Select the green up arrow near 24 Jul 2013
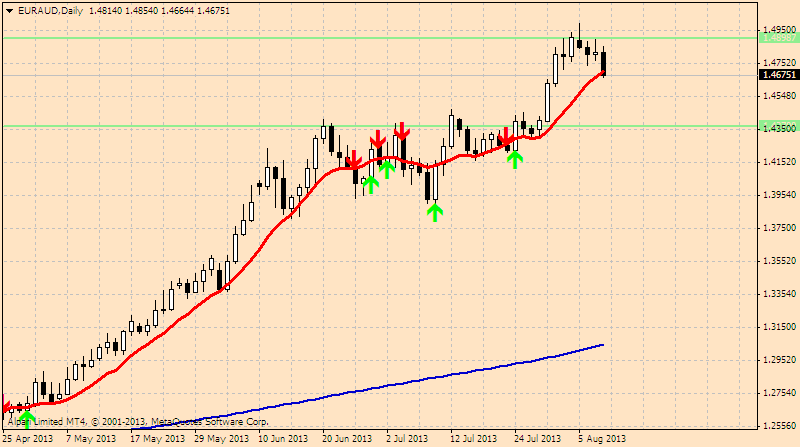800x447 pixels. pos(515,160)
